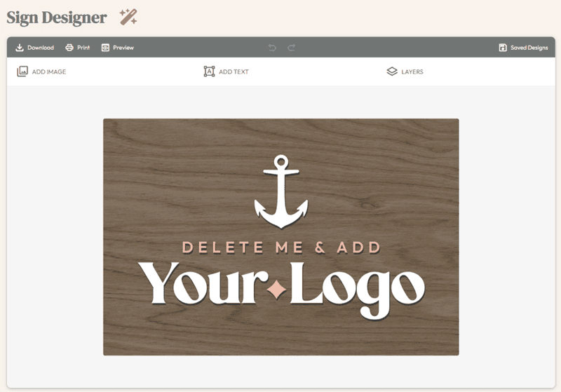Select the white anchor graphic on sign
The image size is (561, 392).
click(281, 191)
